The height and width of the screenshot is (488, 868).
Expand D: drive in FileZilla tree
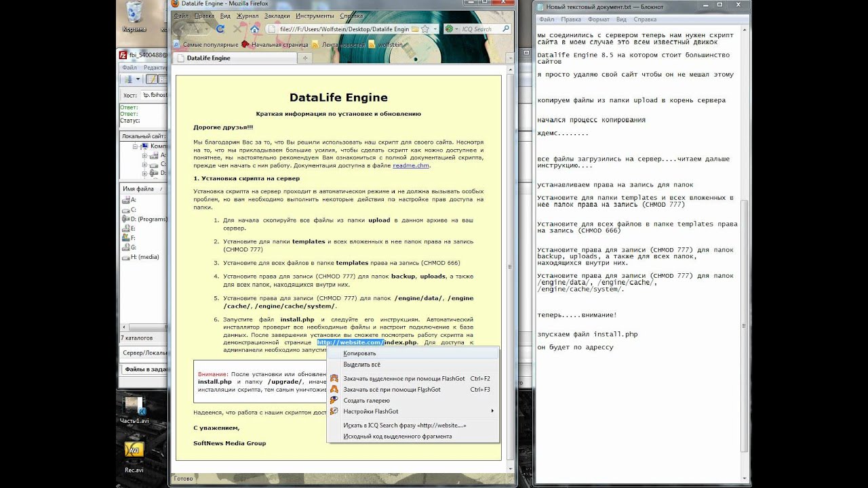pos(144,173)
